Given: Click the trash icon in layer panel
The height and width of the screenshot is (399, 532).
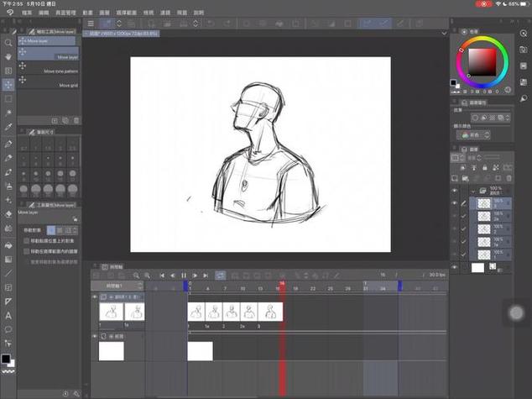Looking at the screenshot, I should [509, 178].
